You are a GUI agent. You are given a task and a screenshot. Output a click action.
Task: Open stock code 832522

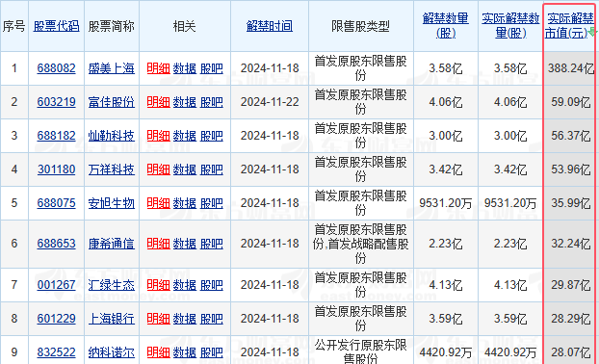click(56, 351)
